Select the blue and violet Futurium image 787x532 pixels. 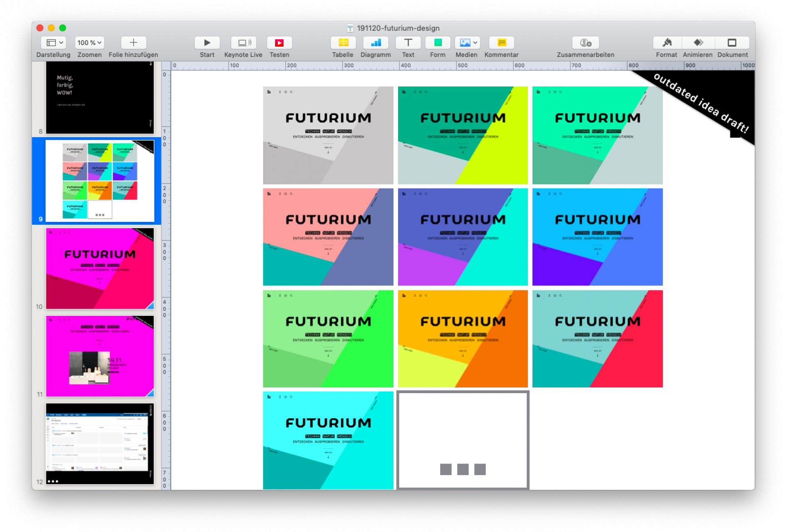[597, 237]
